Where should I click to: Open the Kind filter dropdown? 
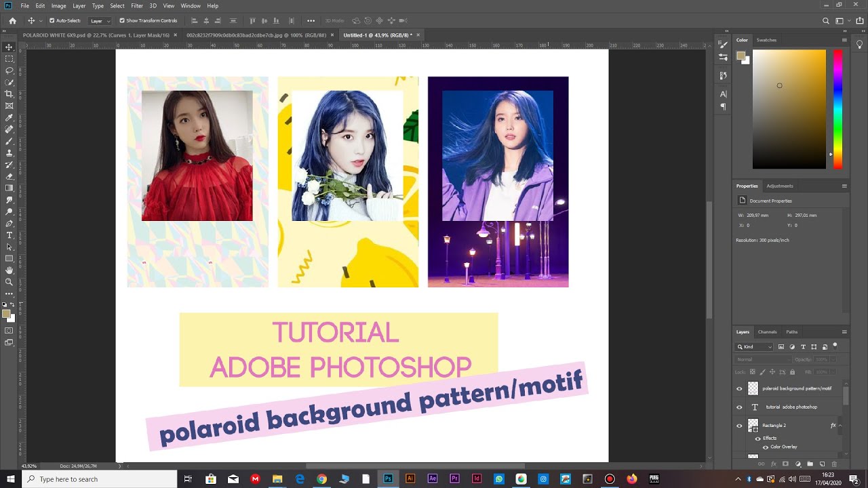point(755,346)
